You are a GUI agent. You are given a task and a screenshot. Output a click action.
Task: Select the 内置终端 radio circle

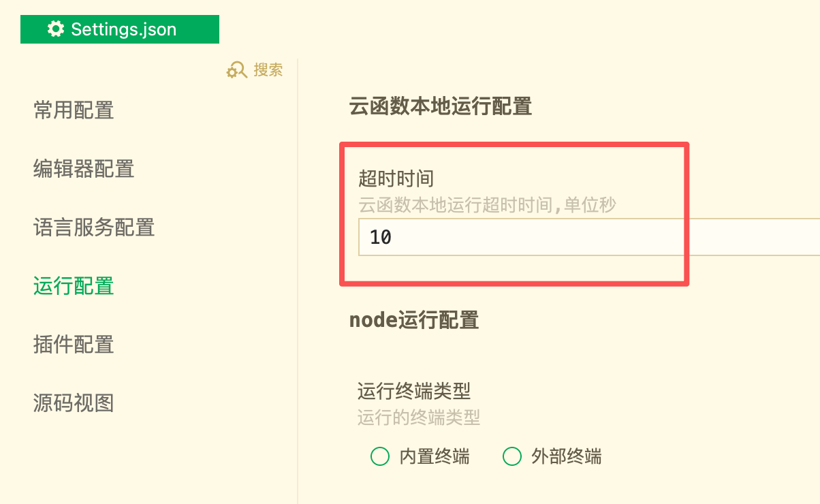[380, 456]
